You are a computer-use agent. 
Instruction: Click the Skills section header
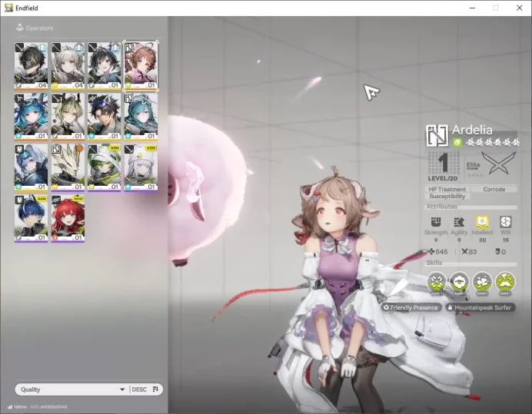434,263
